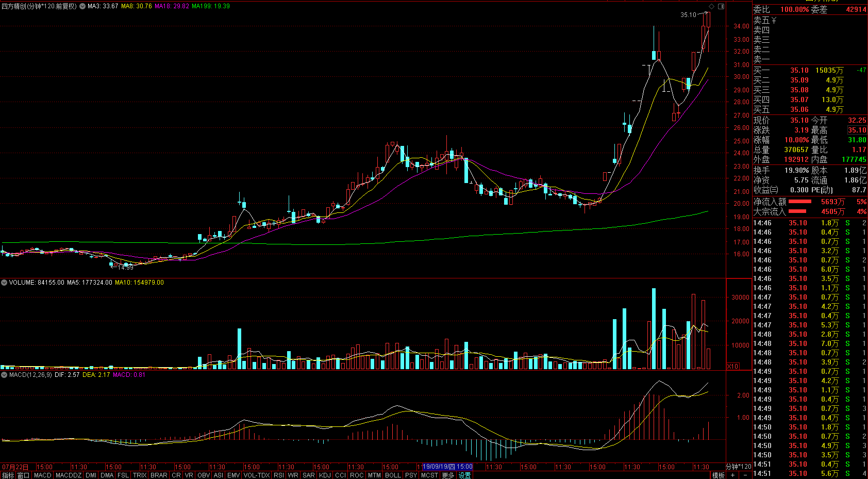The width and height of the screenshot is (868, 479).
Task: Select the BRAR indicator tab
Action: pos(159,475)
